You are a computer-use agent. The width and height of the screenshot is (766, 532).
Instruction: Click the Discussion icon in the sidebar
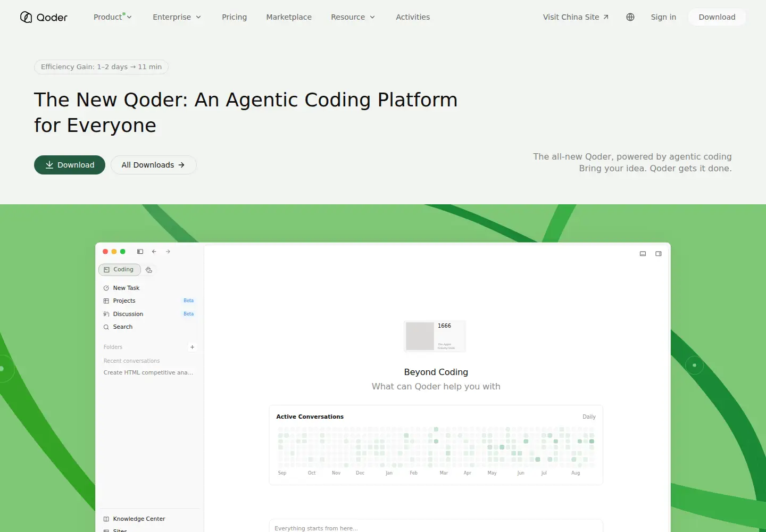click(106, 314)
